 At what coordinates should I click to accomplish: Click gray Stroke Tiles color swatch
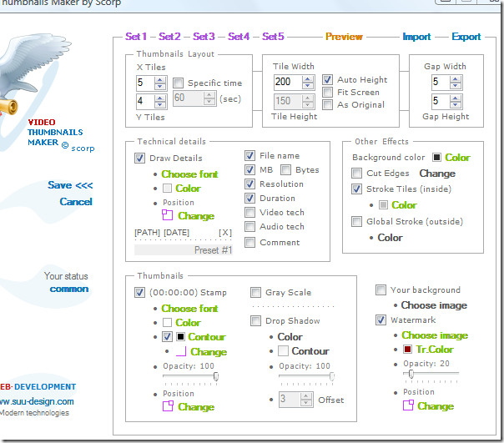click(383, 204)
